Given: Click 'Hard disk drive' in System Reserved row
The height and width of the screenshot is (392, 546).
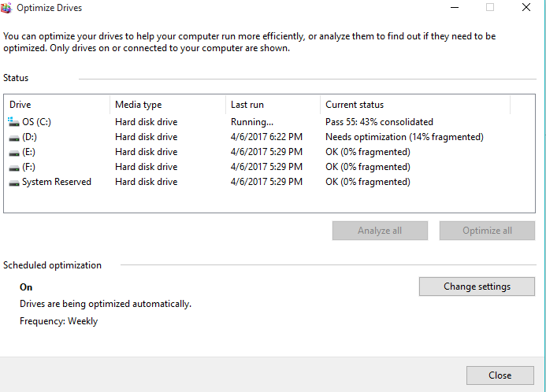Looking at the screenshot, I should pos(147,182).
